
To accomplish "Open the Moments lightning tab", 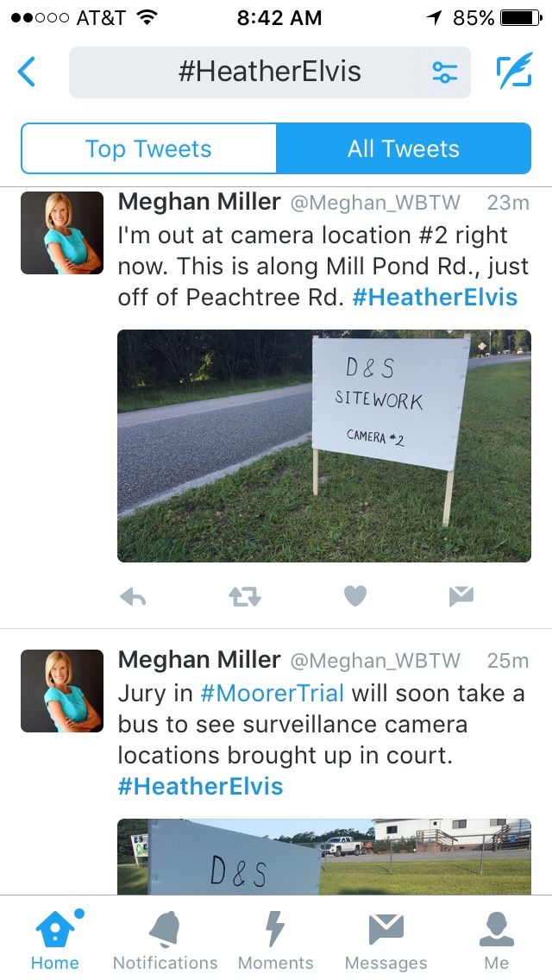I will pos(275,939).
